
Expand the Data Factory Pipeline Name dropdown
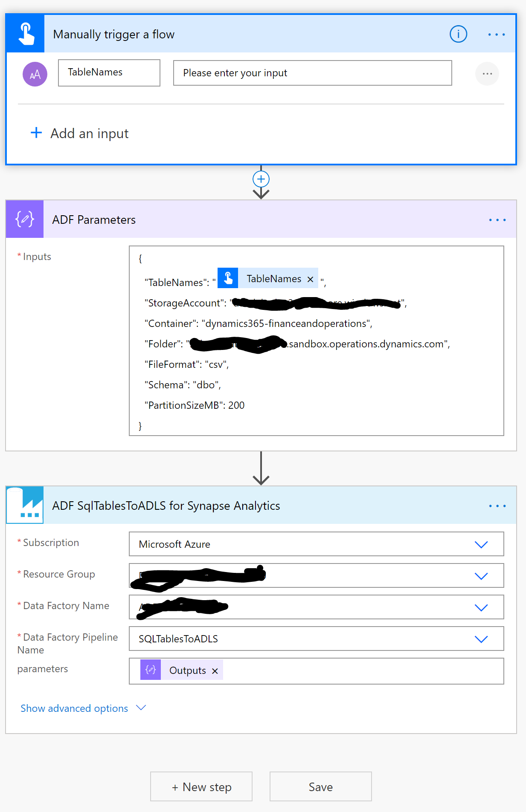click(x=481, y=639)
